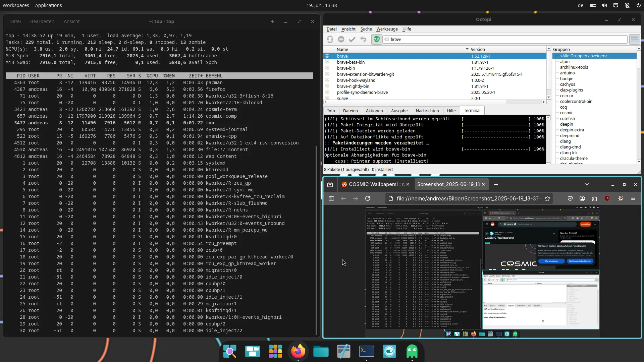Expand the list all tabs chevron
The width and height of the screenshot is (644, 362).
point(587,184)
